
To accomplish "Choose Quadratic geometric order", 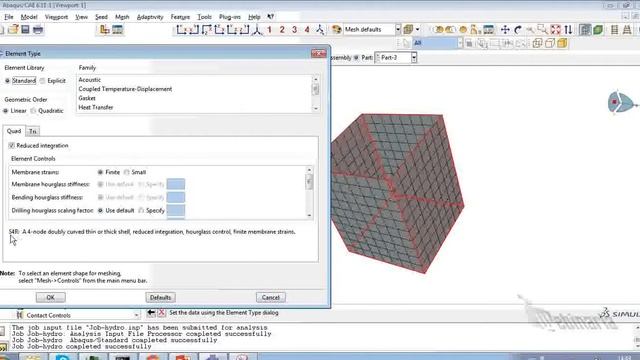I will point(33,111).
